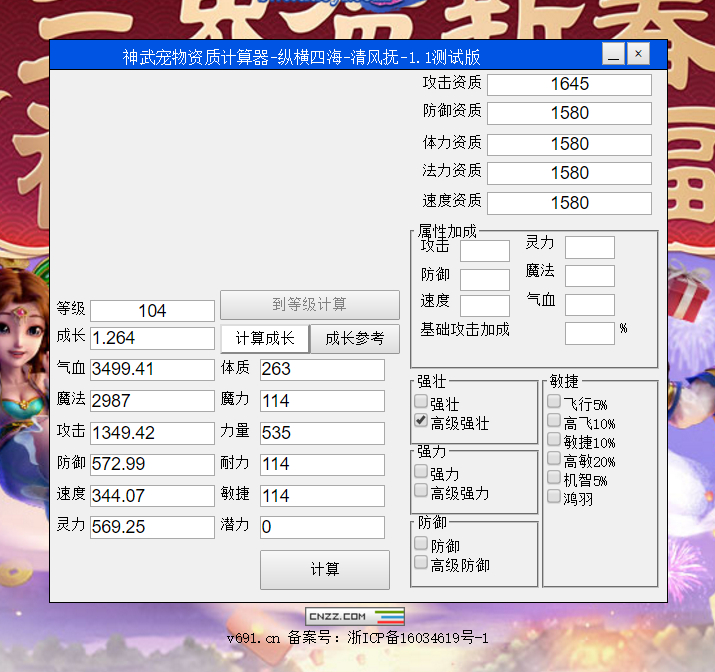Viewport: 715px width, 672px height.
Task: Select the 力量 field showing 535
Action: click(322, 433)
